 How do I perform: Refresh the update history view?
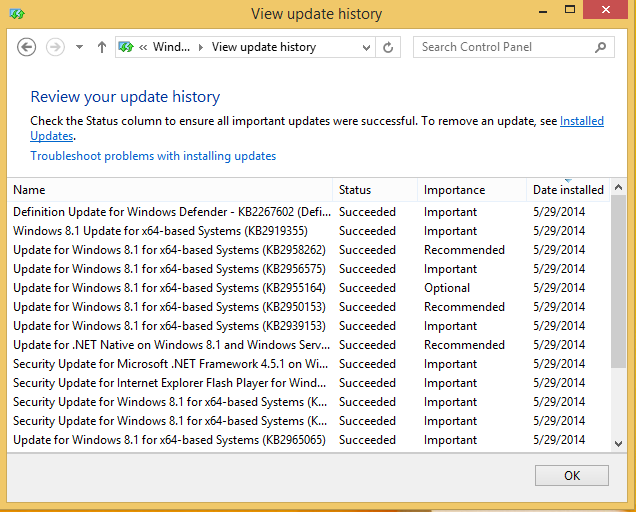click(x=388, y=47)
